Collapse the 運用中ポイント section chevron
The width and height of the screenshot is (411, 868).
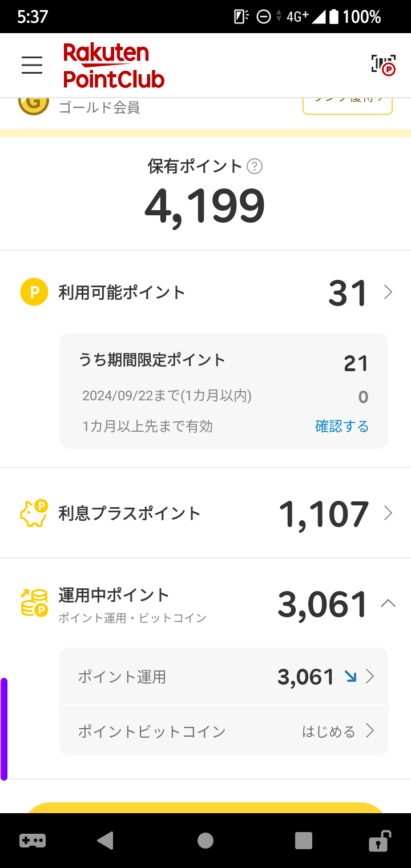point(388,603)
